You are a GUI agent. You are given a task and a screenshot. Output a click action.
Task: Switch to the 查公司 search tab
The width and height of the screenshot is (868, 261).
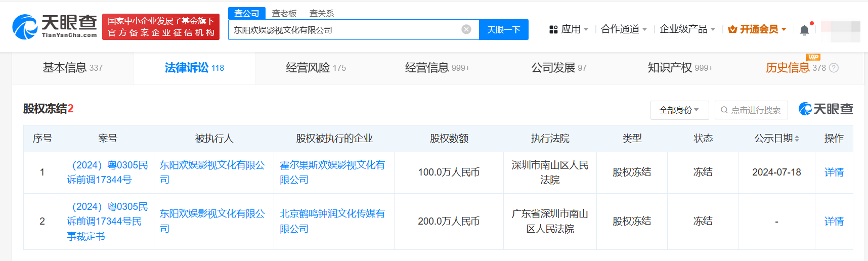click(x=247, y=13)
